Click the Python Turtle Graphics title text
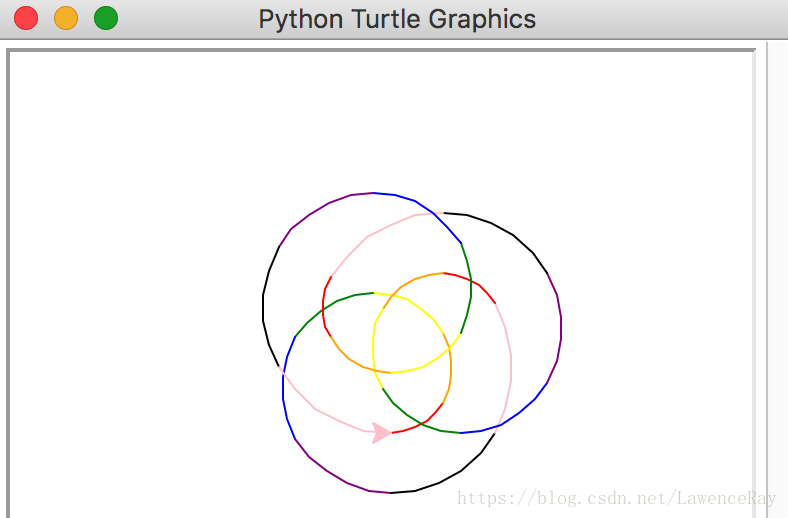Viewport: 788px width, 518px height. click(x=397, y=20)
